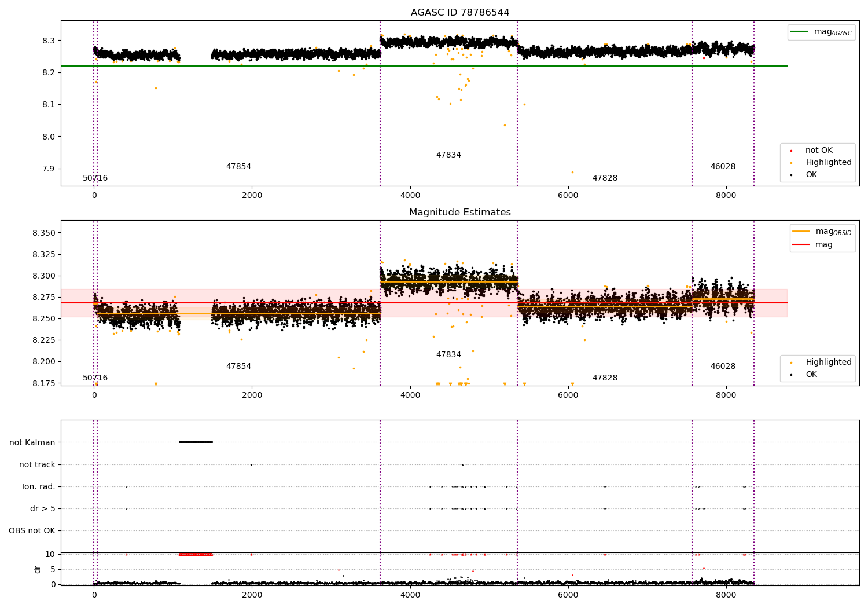Click the '8.350' y-axis tick label
Screen dimensions: 868x608
pos(44,233)
